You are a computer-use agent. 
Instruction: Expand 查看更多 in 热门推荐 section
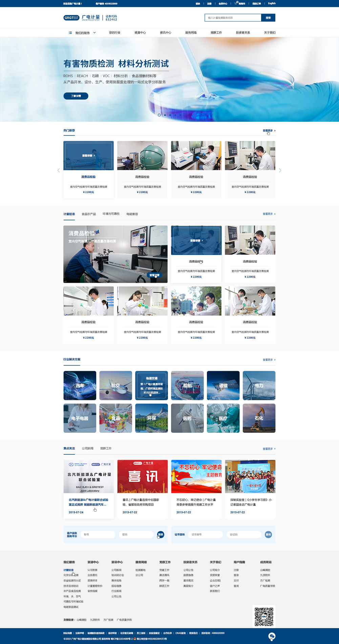pyautogui.click(x=269, y=131)
